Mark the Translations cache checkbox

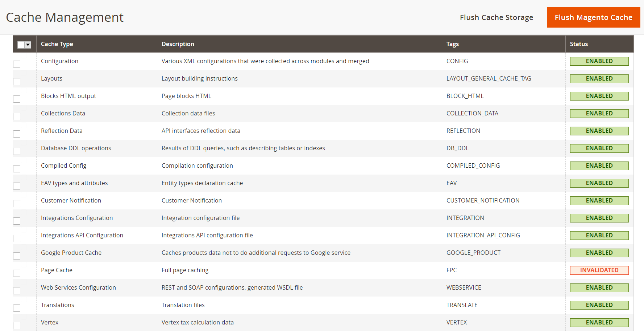point(17,308)
